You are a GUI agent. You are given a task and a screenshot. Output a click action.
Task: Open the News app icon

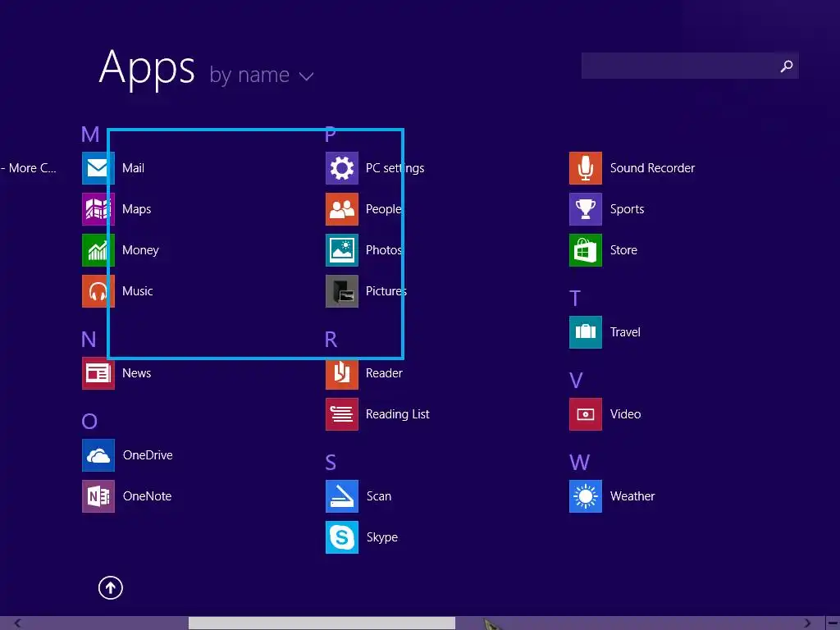pyautogui.click(x=98, y=373)
